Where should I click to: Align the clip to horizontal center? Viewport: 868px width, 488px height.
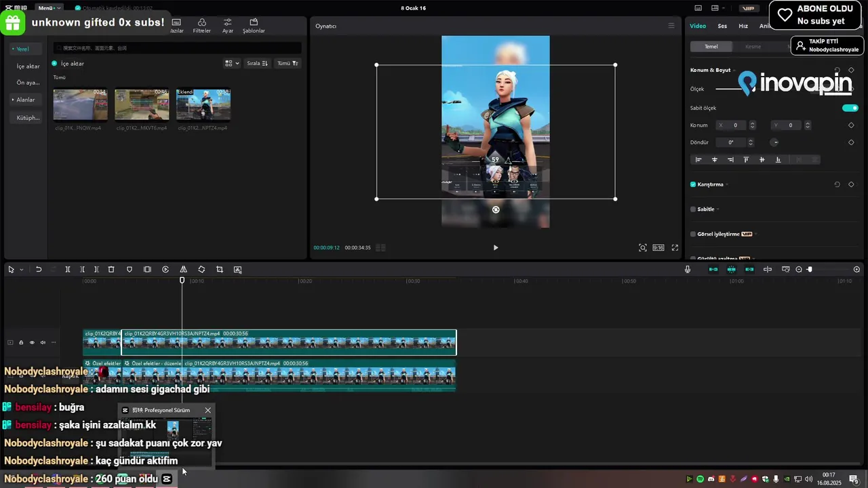pos(714,160)
